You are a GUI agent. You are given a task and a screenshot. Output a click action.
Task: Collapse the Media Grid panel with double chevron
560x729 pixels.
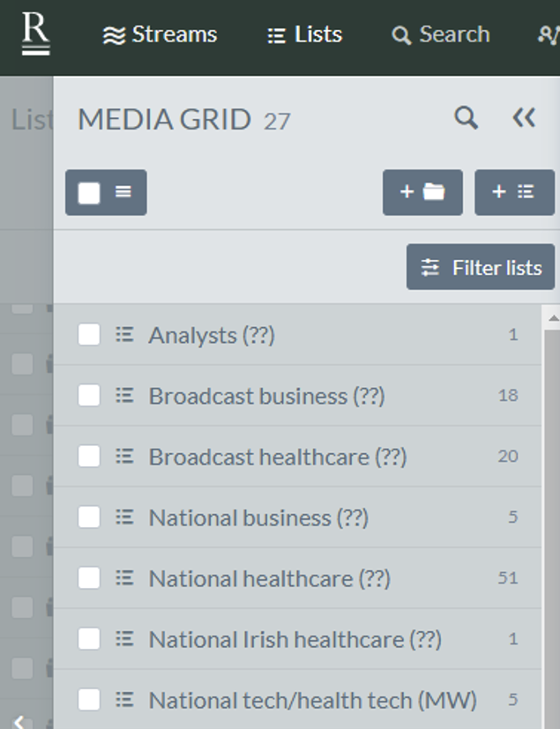(524, 118)
